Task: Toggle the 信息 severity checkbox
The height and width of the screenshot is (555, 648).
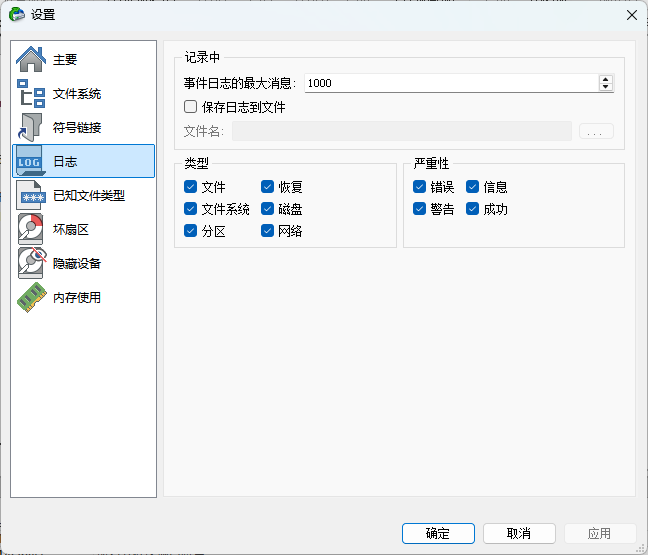Action: (472, 187)
